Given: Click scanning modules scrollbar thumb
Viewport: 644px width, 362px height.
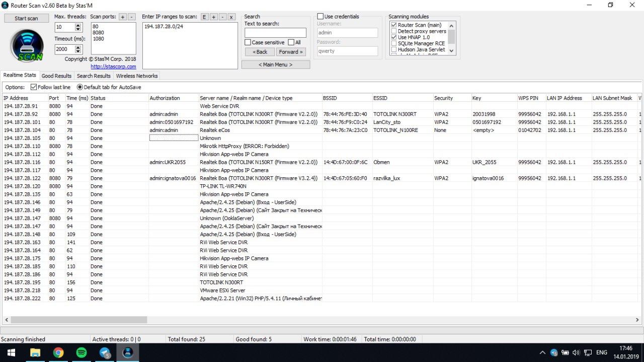Looking at the screenshot, I should (x=452, y=36).
